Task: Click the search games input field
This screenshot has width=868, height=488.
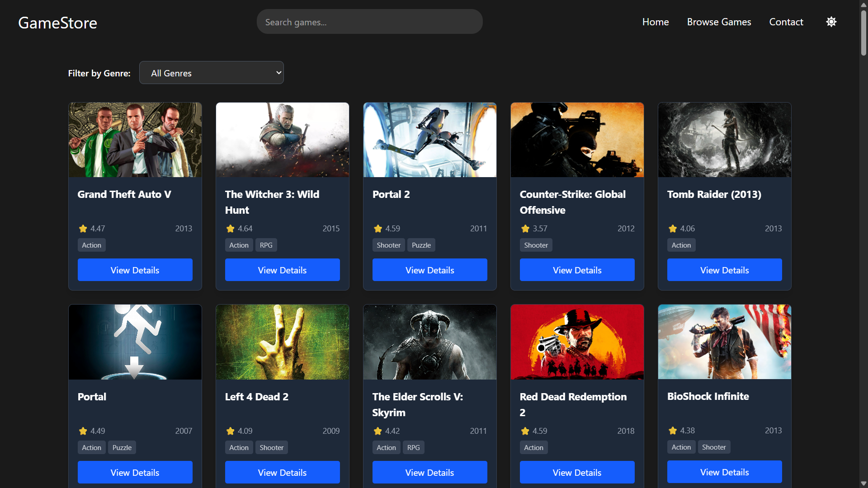Action: [x=369, y=21]
